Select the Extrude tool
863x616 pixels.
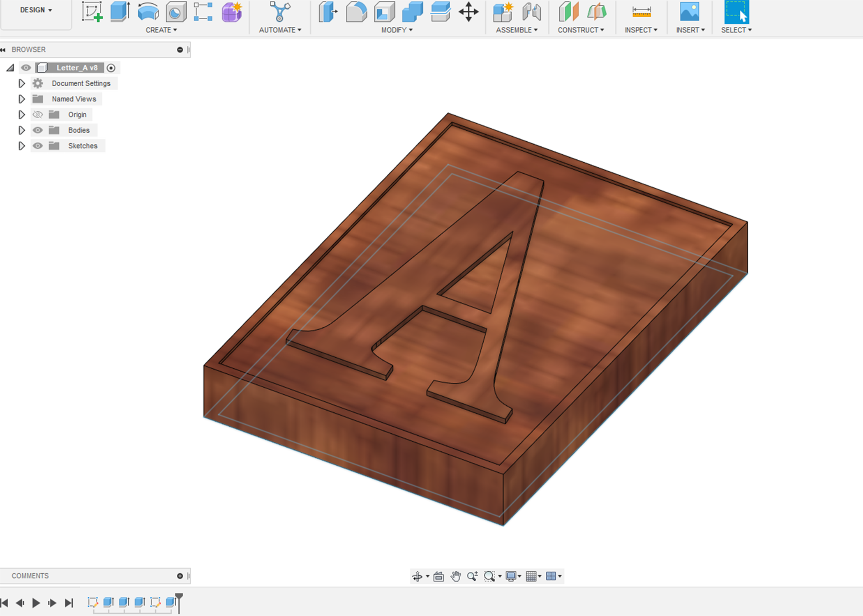[120, 12]
